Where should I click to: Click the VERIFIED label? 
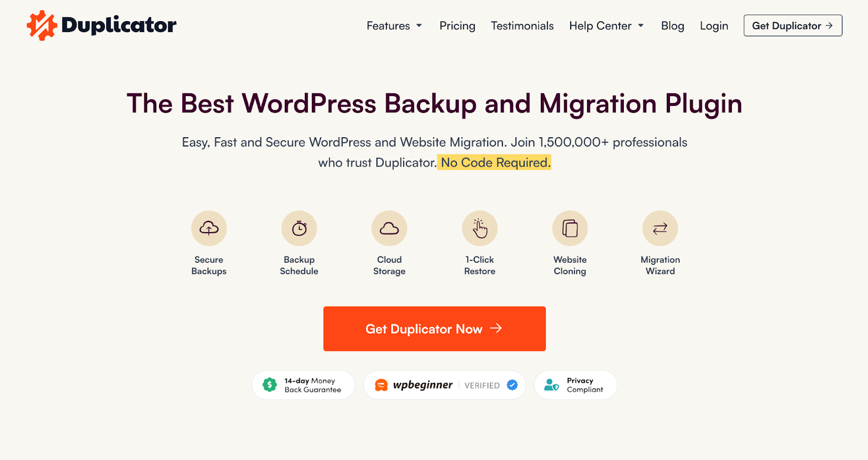coord(482,385)
